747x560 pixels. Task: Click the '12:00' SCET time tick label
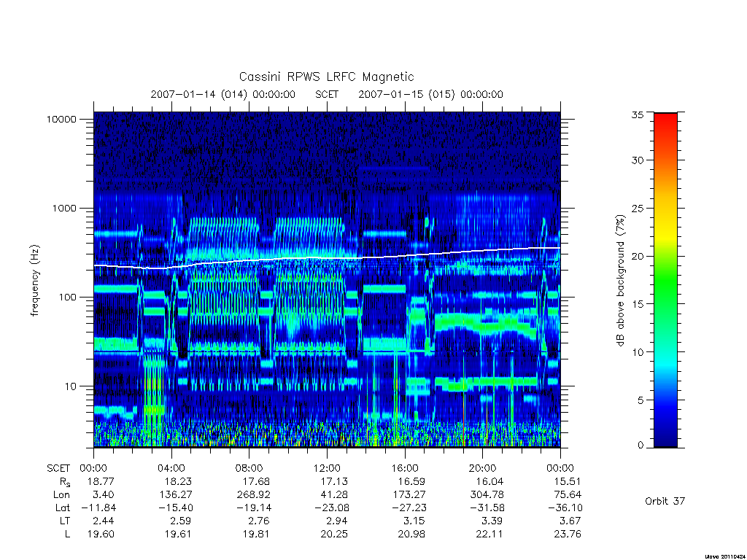pyautogui.click(x=327, y=468)
